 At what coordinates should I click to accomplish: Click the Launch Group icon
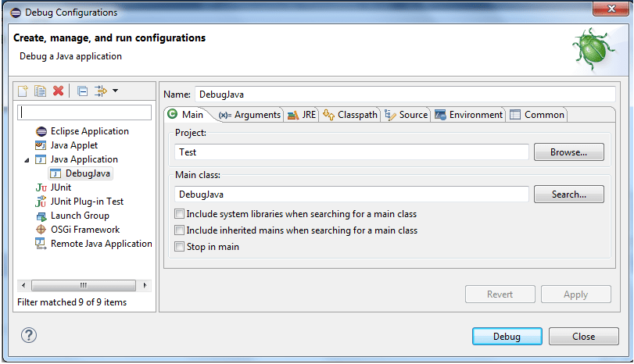point(41,216)
